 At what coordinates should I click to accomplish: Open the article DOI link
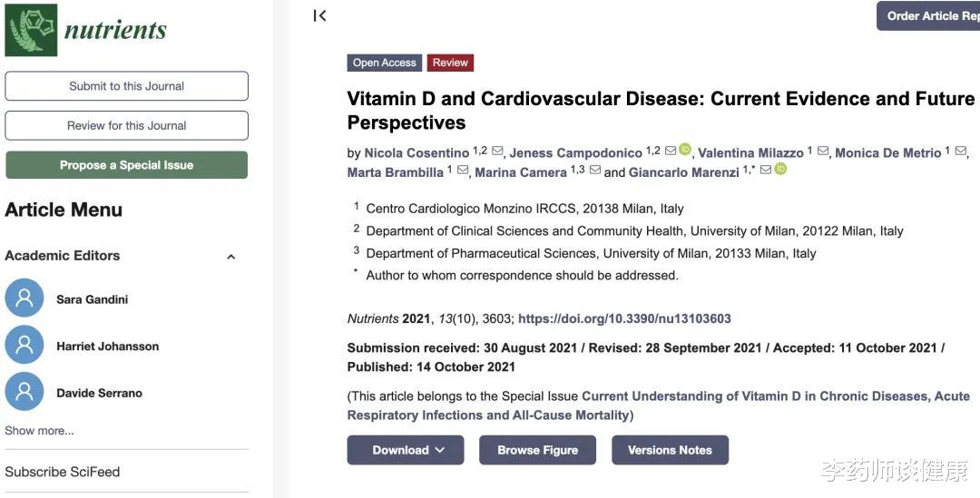(624, 318)
